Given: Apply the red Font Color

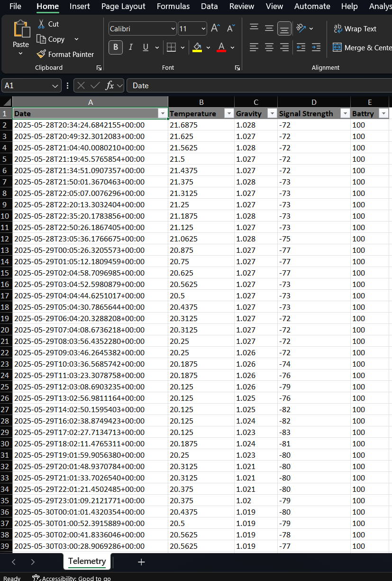Looking at the screenshot, I should 221,47.
